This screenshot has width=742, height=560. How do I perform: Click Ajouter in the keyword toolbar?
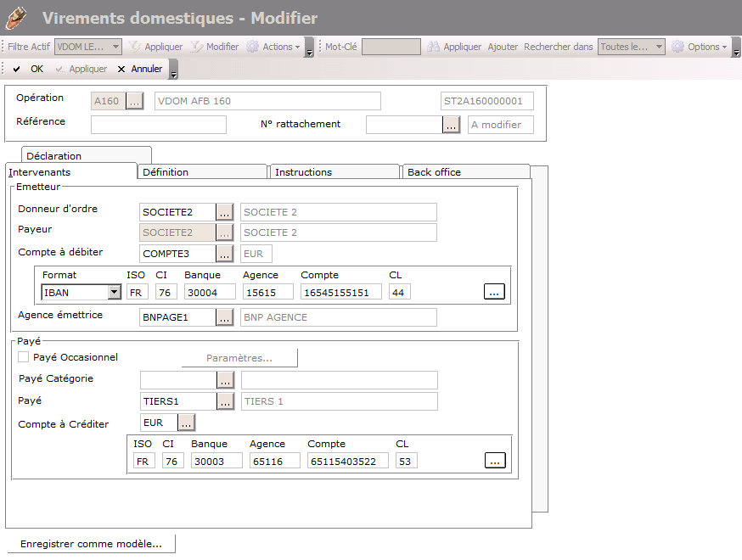pos(503,47)
